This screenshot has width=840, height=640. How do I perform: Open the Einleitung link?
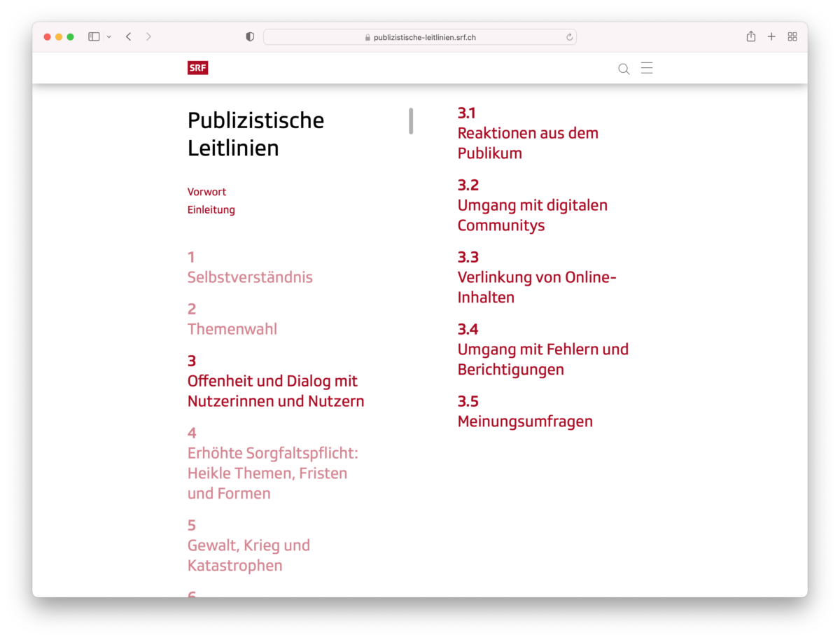tap(211, 210)
